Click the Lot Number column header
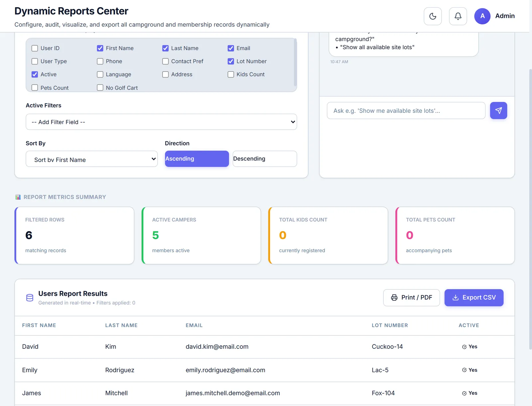 tap(390, 325)
